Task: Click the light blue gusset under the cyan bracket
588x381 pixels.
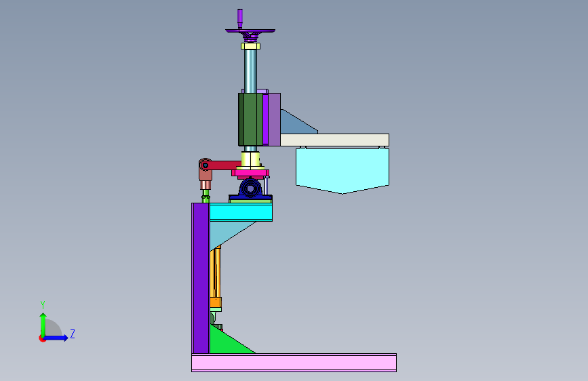Action: coord(228,233)
